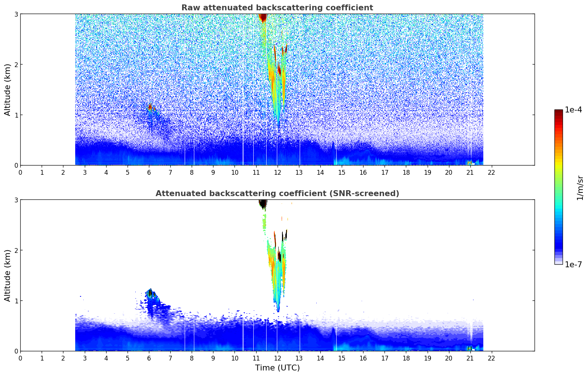588x376 pixels.
Task: Click the '0' tick label on bottom time axis
Action: pos(20,358)
